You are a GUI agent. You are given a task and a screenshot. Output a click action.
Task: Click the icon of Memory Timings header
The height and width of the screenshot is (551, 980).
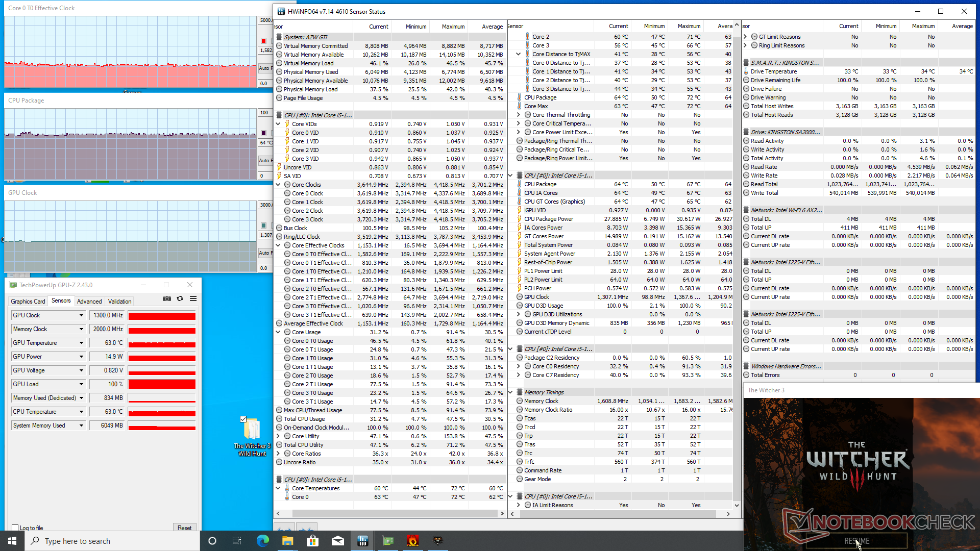pyautogui.click(x=519, y=392)
